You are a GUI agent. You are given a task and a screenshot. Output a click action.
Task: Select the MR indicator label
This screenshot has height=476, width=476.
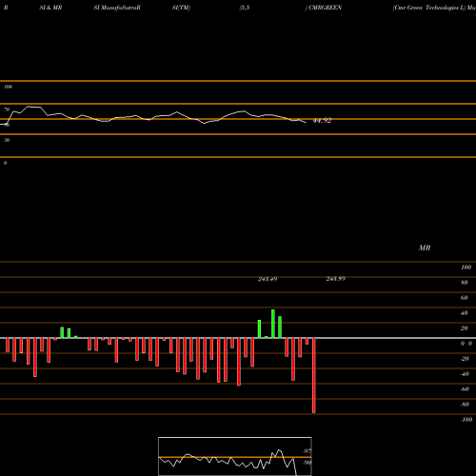425,248
